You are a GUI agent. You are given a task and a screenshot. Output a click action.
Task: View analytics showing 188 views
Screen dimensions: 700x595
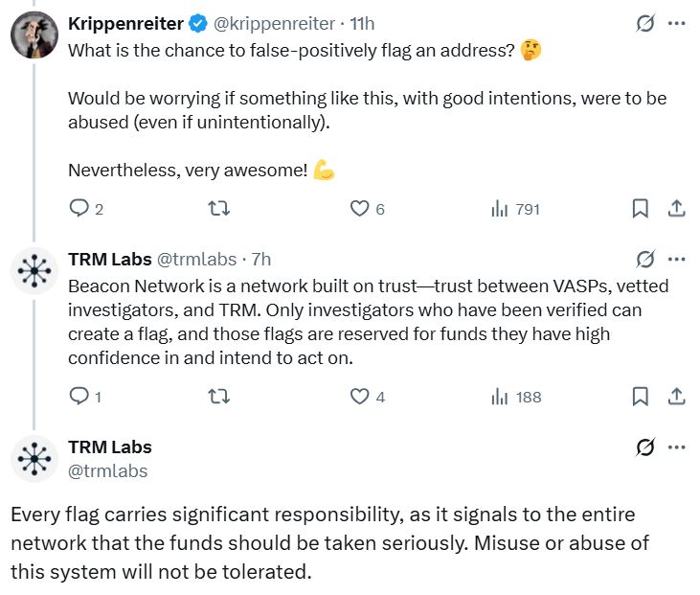(x=499, y=396)
